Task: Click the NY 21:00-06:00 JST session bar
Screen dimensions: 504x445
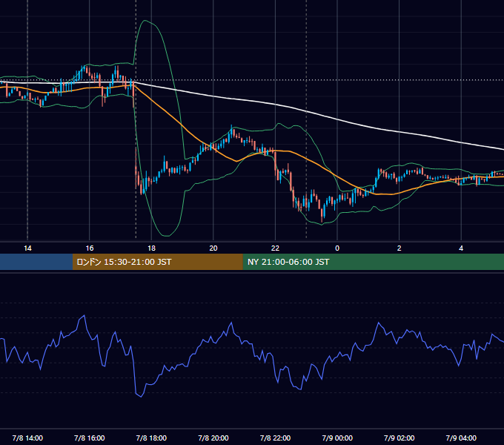Action: 373,262
